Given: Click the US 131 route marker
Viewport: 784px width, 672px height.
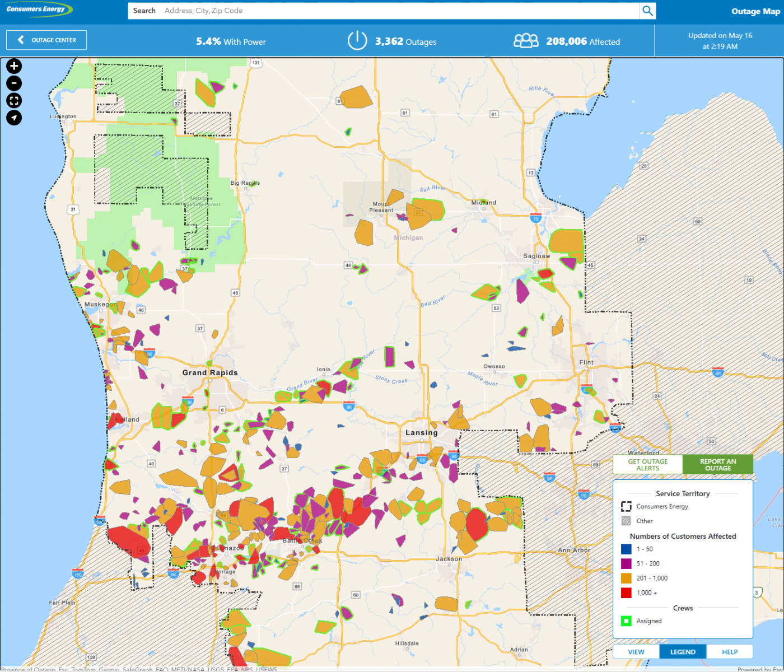Looking at the screenshot, I should tap(256, 63).
